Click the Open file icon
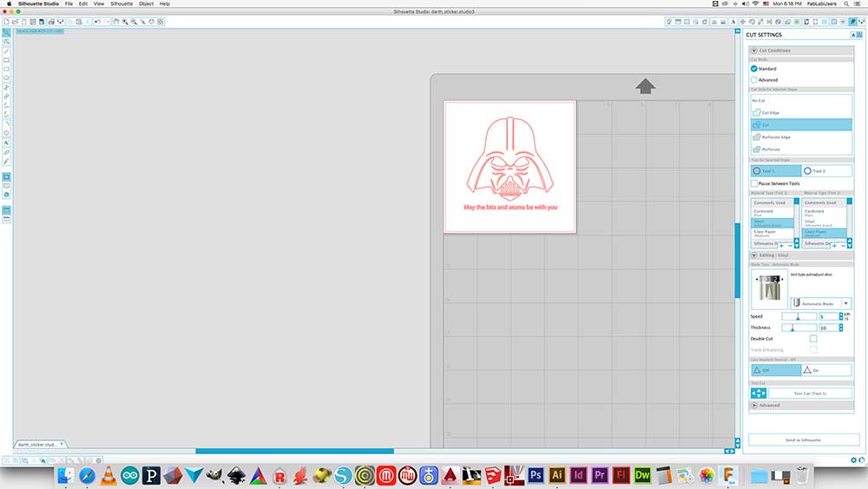This screenshot has width=868, height=489. [15, 22]
